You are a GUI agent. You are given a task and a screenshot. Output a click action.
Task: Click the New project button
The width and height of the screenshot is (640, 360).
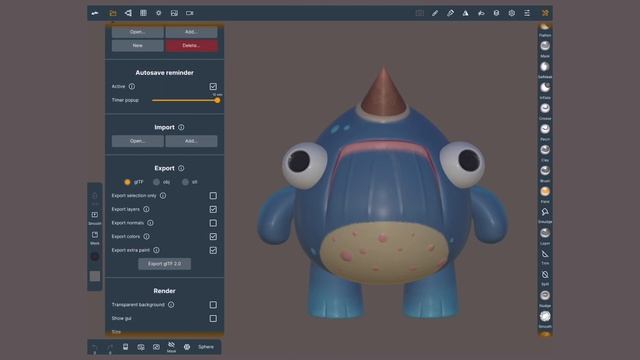[x=138, y=45]
